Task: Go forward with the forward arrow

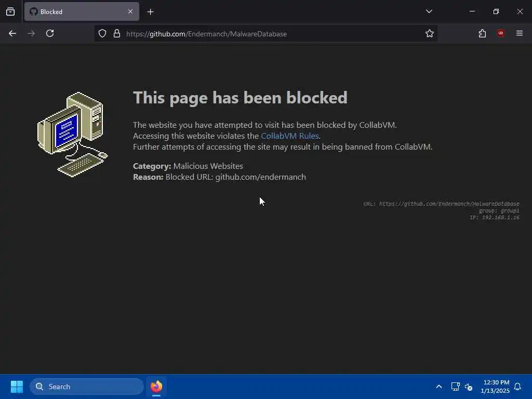Action: pyautogui.click(x=31, y=33)
